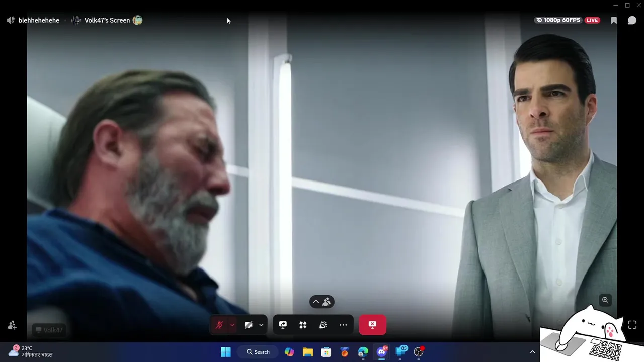Click the red LIVE badge
The width and height of the screenshot is (644, 362).
click(x=592, y=20)
